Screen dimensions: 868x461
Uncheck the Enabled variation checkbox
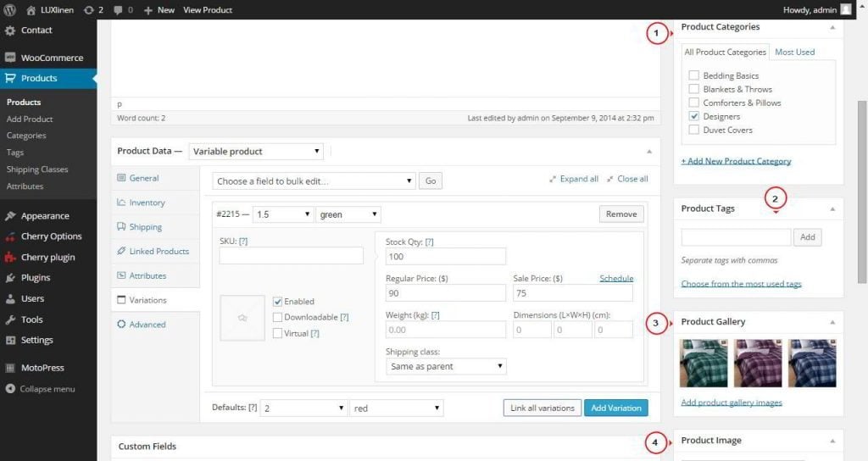[278, 302]
